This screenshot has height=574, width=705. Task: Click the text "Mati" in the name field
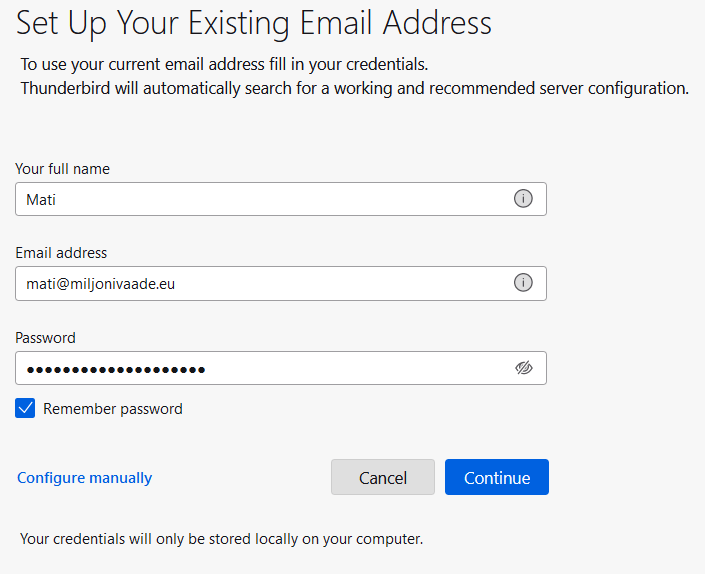coord(41,199)
